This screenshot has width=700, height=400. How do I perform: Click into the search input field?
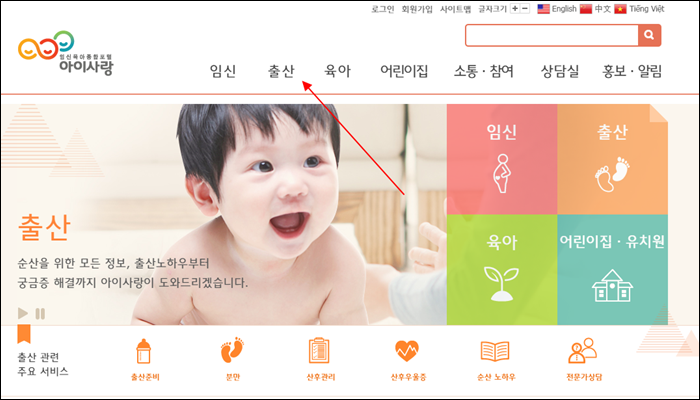coord(552,35)
